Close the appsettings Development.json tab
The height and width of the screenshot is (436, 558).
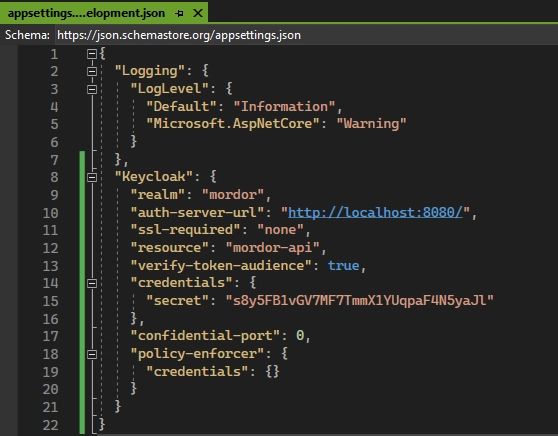tap(198, 14)
